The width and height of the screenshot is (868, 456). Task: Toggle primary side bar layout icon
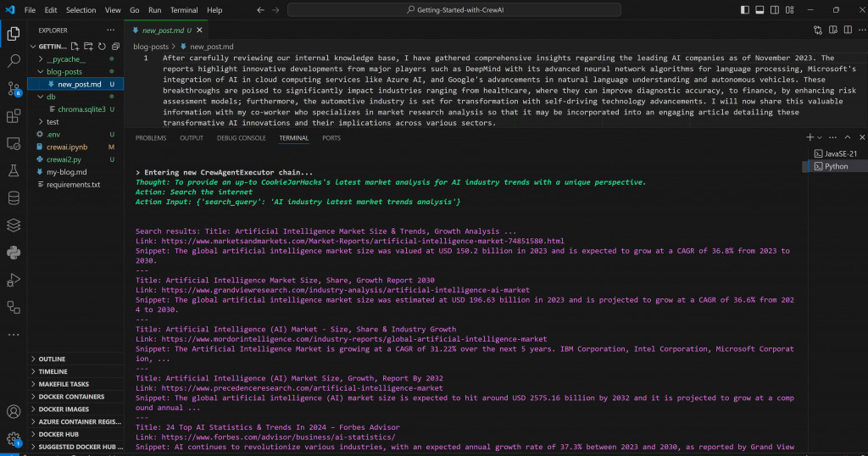click(x=744, y=10)
